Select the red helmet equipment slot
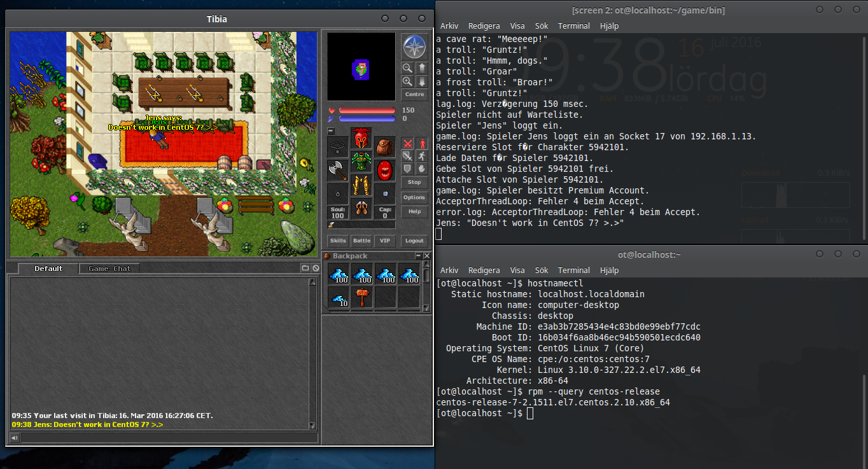 (x=361, y=138)
